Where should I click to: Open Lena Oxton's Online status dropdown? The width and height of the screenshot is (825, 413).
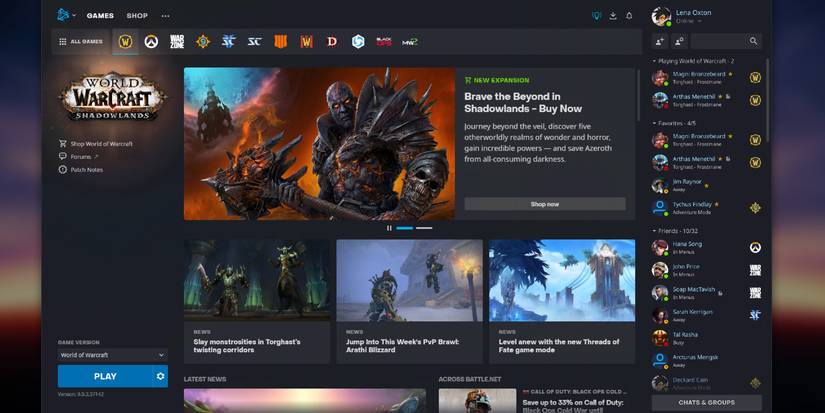pyautogui.click(x=688, y=22)
